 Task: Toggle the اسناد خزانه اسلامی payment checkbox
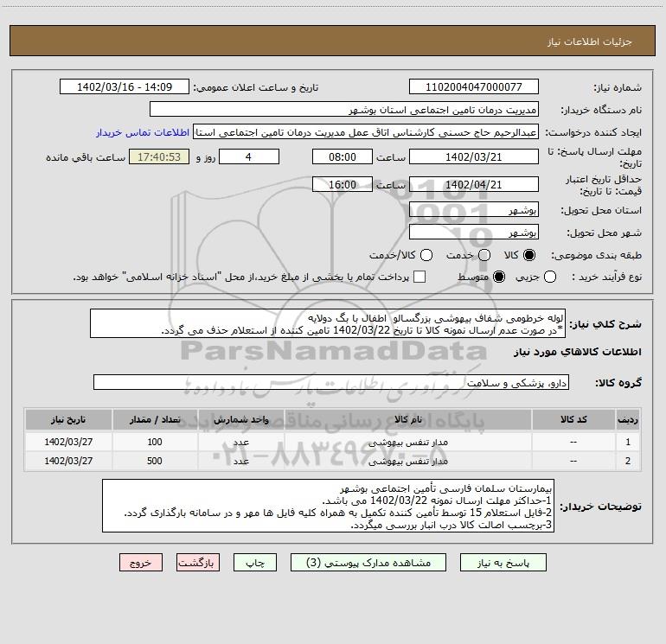pos(419,277)
